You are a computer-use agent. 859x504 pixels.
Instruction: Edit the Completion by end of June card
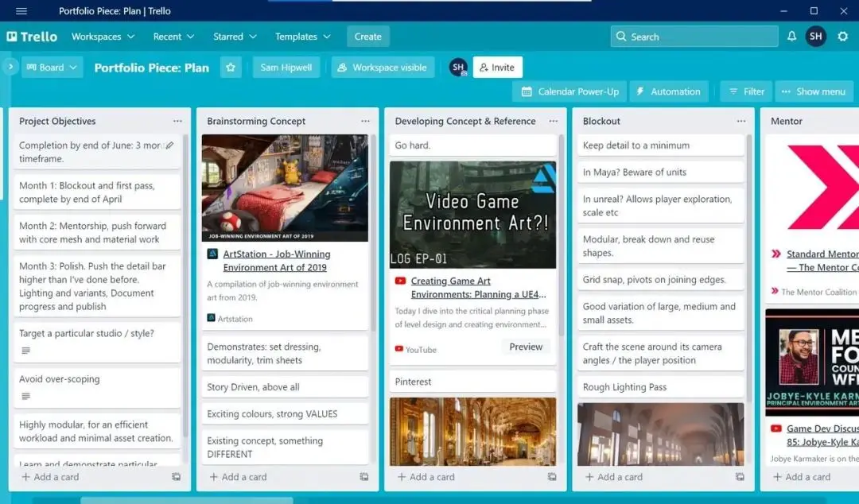coord(170,145)
